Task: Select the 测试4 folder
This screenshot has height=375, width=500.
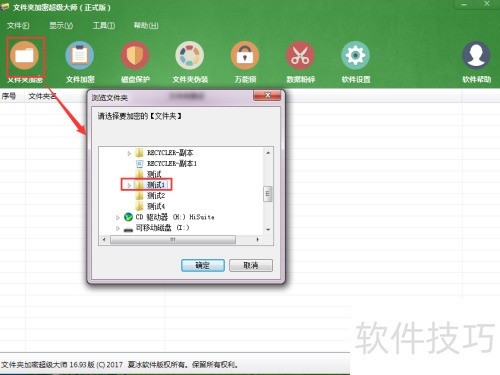Action: [x=156, y=206]
